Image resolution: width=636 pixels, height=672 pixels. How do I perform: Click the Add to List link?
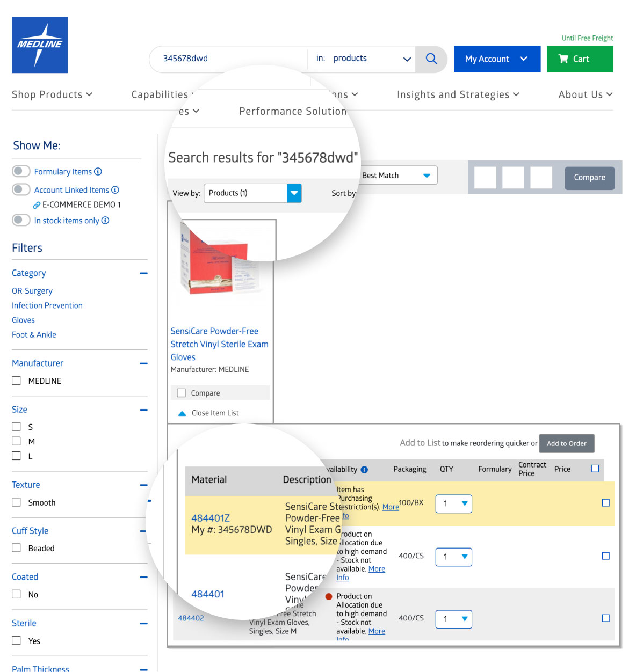[x=420, y=443]
